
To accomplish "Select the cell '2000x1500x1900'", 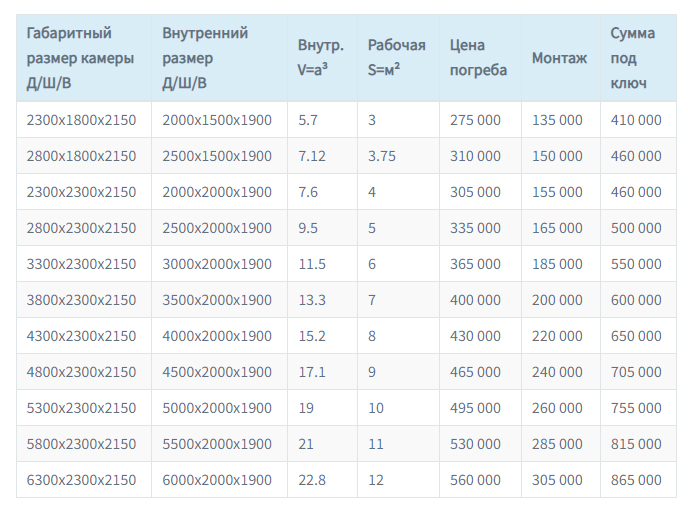I will 219,120.
